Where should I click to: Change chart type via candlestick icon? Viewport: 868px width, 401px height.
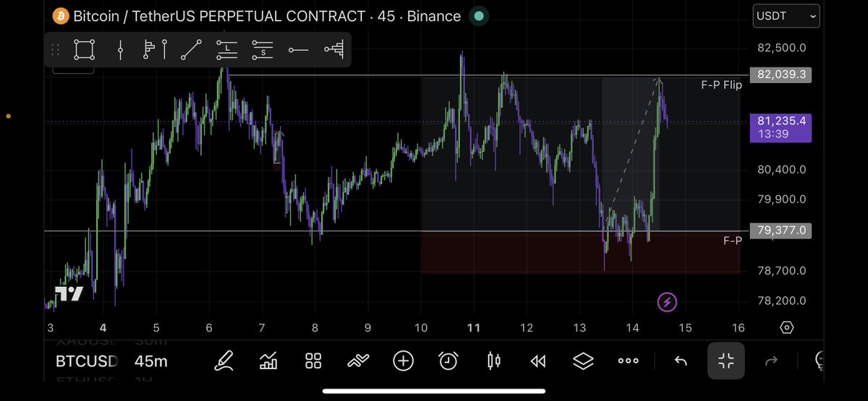click(x=494, y=361)
